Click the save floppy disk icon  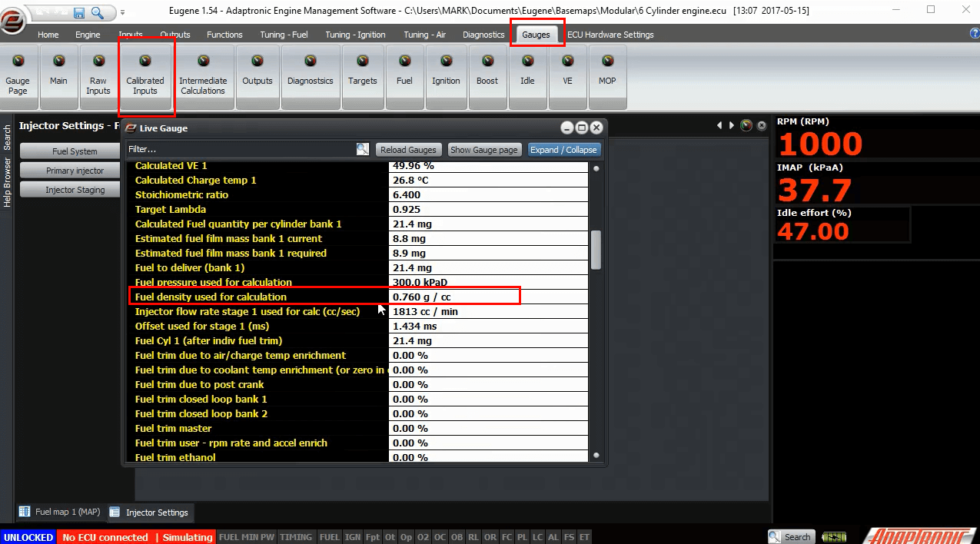79,12
